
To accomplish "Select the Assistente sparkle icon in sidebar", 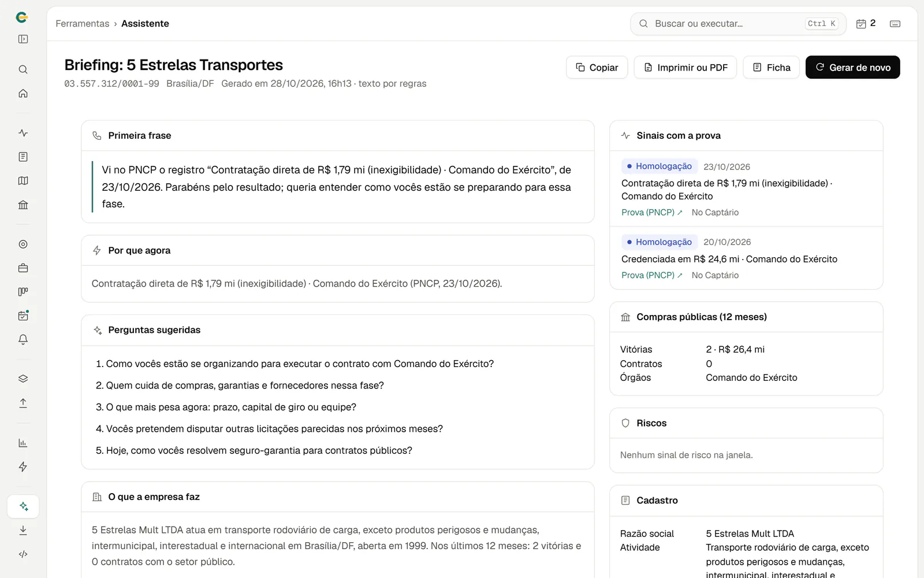I will [x=23, y=506].
